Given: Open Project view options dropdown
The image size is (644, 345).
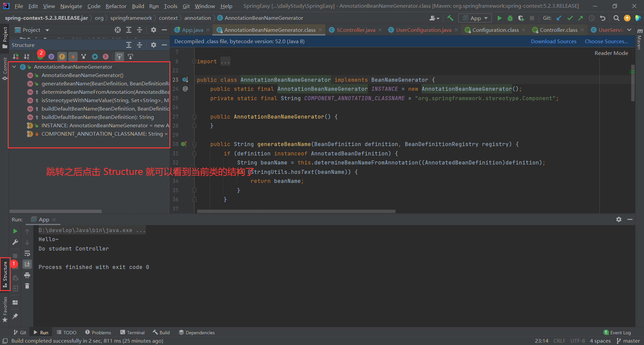Looking at the screenshot, I should [x=47, y=30].
